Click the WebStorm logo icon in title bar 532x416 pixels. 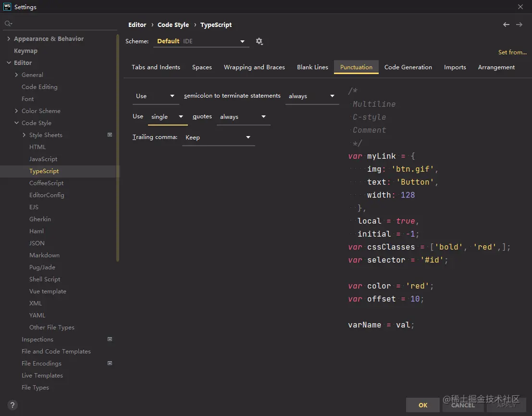point(7,7)
